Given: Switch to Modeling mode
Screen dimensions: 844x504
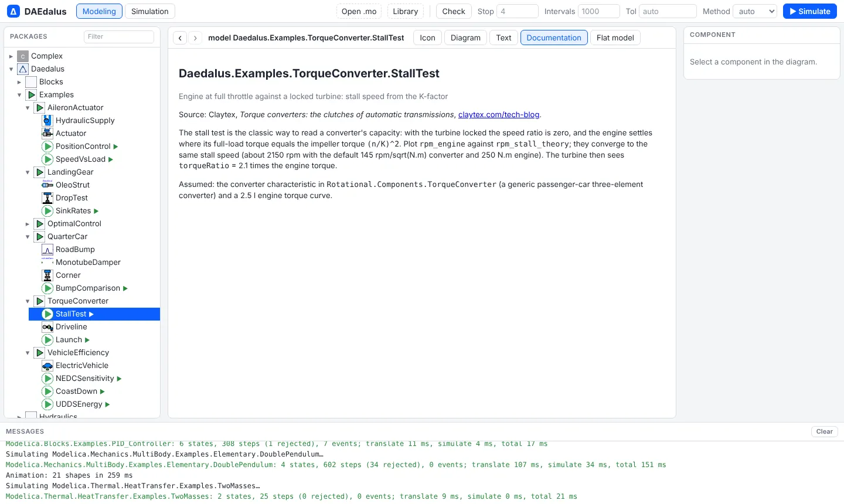Looking at the screenshot, I should pyautogui.click(x=99, y=11).
